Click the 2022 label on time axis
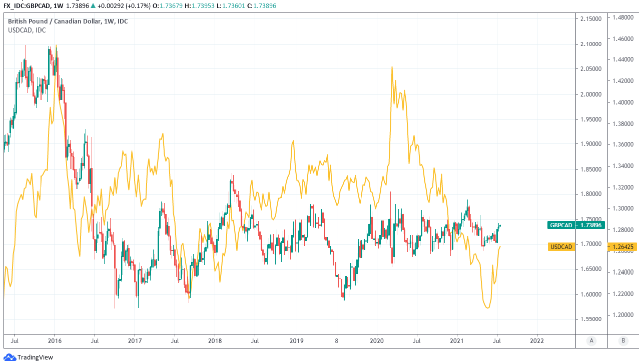 (536, 340)
